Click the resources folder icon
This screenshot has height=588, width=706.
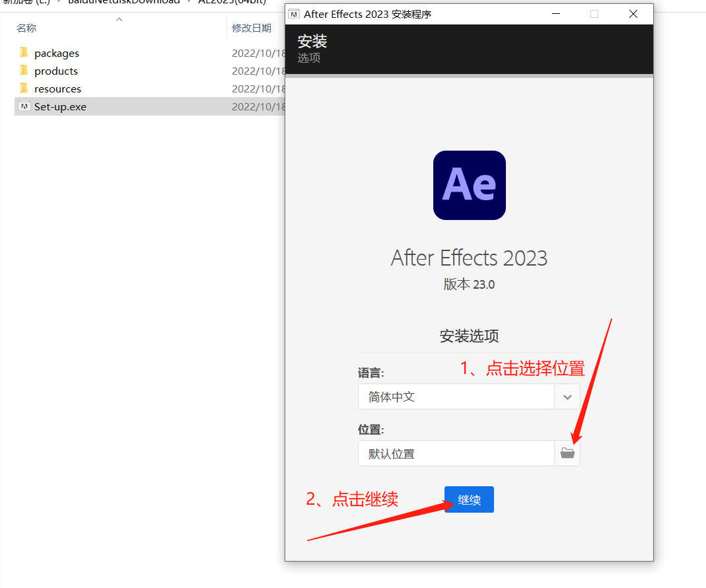24,89
